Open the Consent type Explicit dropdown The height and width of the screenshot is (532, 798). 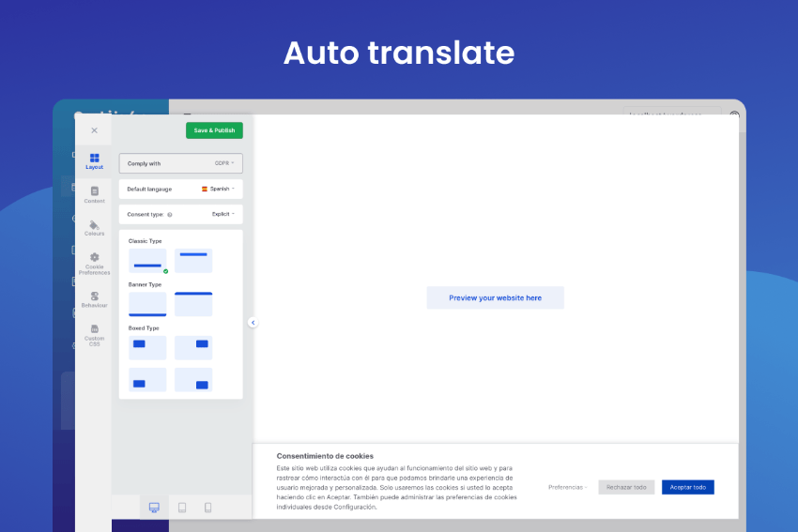tap(223, 214)
